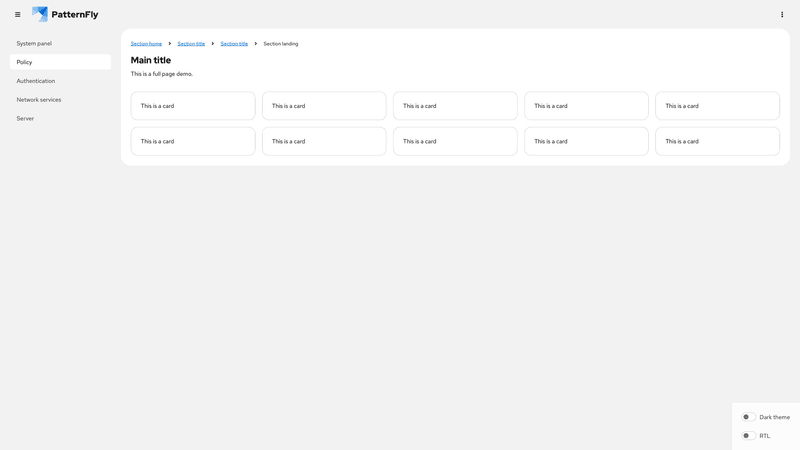Open System panel in sidebar
The height and width of the screenshot is (450, 800).
pyautogui.click(x=60, y=43)
